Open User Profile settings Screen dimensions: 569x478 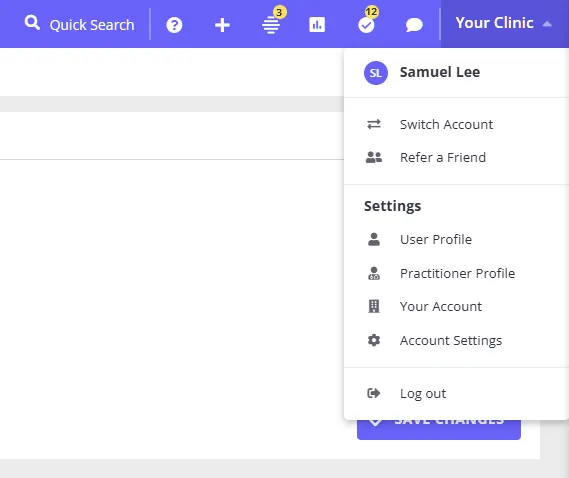(436, 240)
